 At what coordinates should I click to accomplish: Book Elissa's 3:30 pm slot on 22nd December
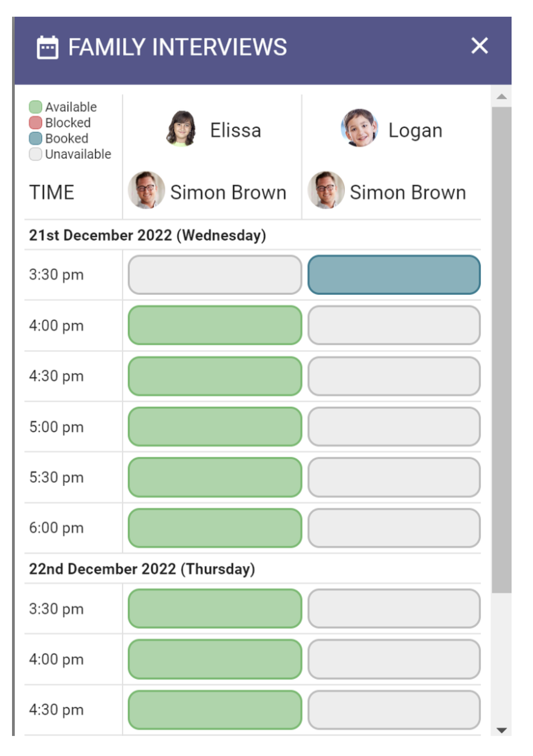[x=215, y=609]
